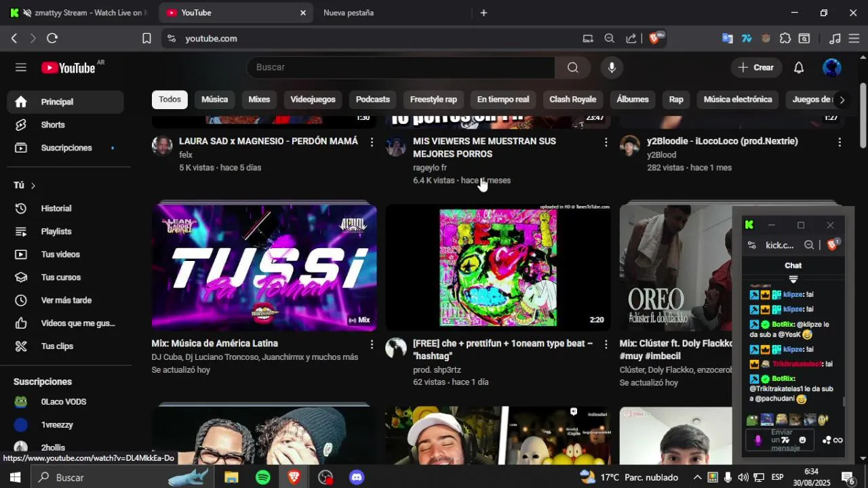Open YouTube notifications bell
This screenshot has width=868, height=488.
(x=799, y=67)
